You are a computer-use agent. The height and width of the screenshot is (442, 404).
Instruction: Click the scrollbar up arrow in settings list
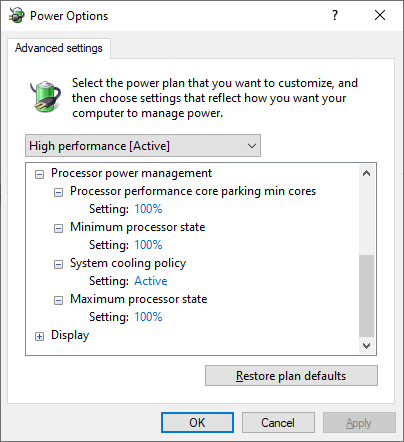pyautogui.click(x=366, y=173)
